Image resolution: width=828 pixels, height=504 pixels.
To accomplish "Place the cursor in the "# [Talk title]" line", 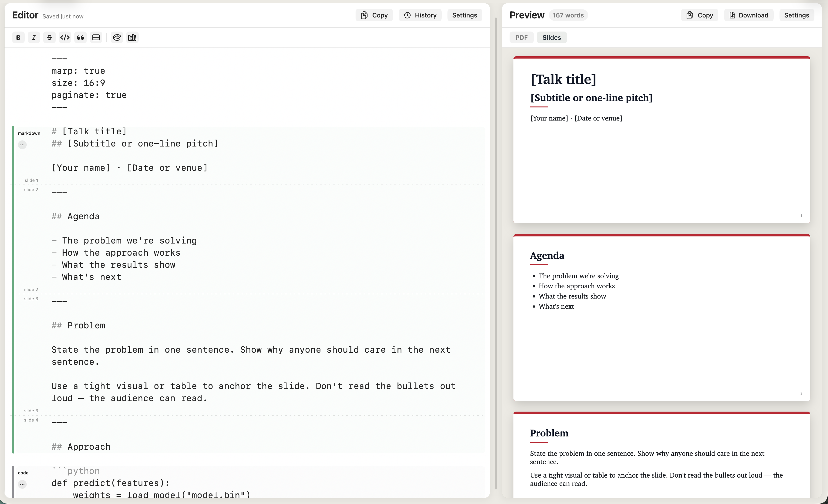I will click(89, 131).
